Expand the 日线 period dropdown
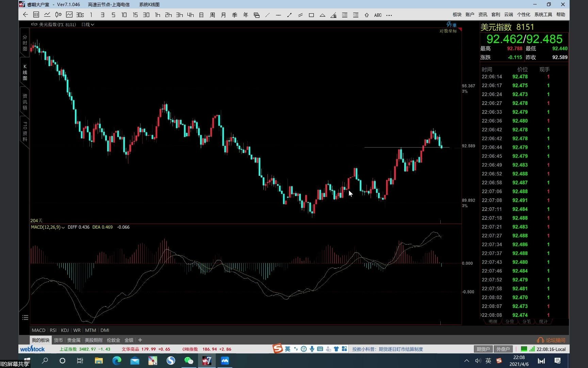This screenshot has width=588, height=368. pos(88,25)
